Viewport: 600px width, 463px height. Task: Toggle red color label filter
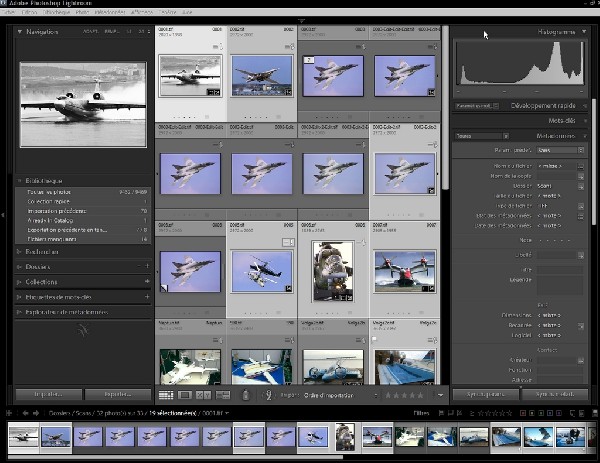click(523, 413)
